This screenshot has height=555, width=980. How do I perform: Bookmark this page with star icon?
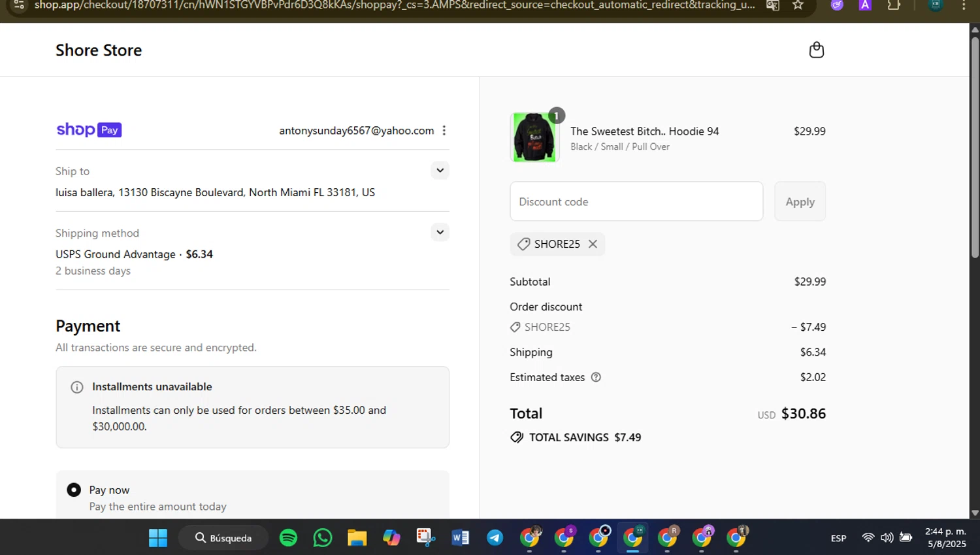click(x=798, y=5)
